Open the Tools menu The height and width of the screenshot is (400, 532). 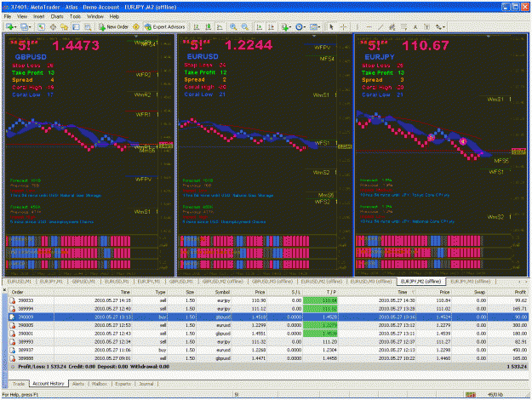click(x=75, y=16)
